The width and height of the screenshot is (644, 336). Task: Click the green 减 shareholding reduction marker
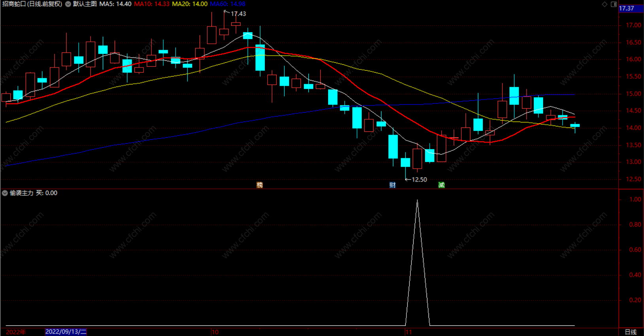(x=442, y=185)
